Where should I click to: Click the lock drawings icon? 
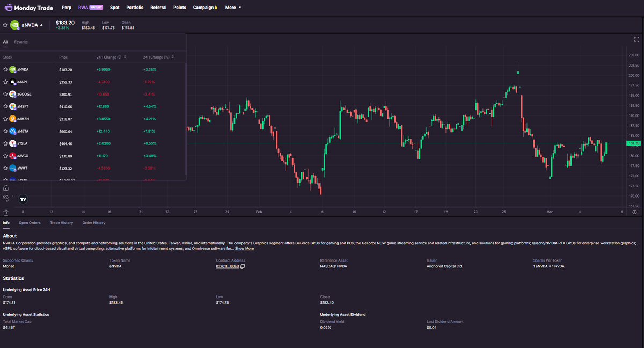[5, 188]
